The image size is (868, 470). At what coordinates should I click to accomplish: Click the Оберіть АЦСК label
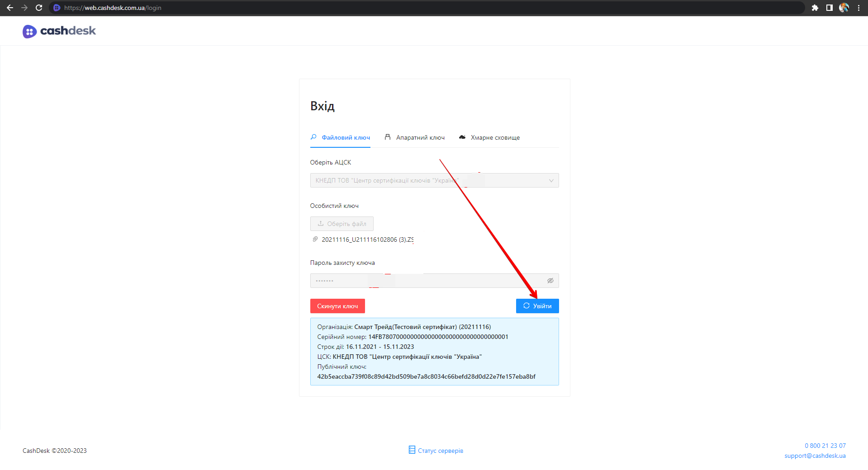click(x=331, y=162)
